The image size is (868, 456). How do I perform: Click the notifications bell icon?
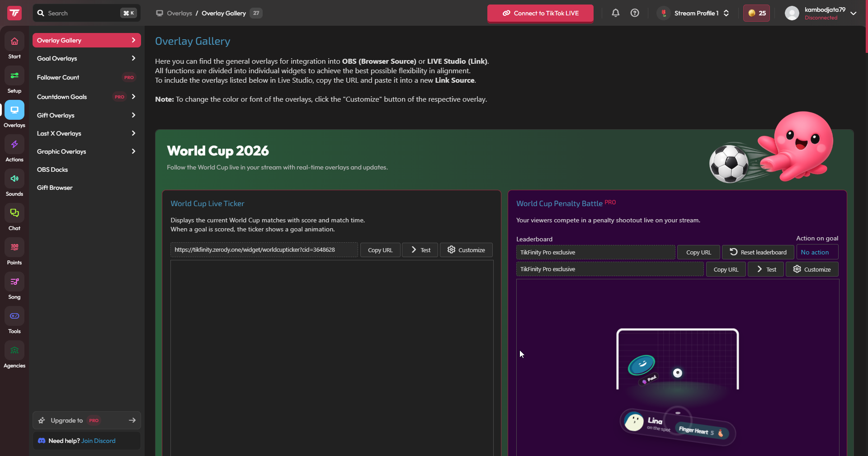(615, 13)
